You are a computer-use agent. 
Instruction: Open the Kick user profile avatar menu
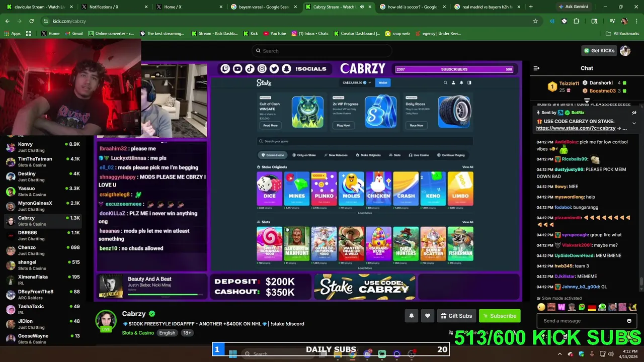625,51
